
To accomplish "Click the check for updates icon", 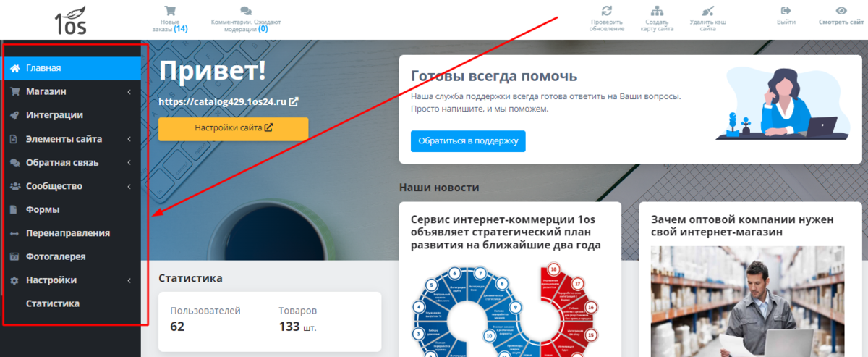I will click(607, 11).
